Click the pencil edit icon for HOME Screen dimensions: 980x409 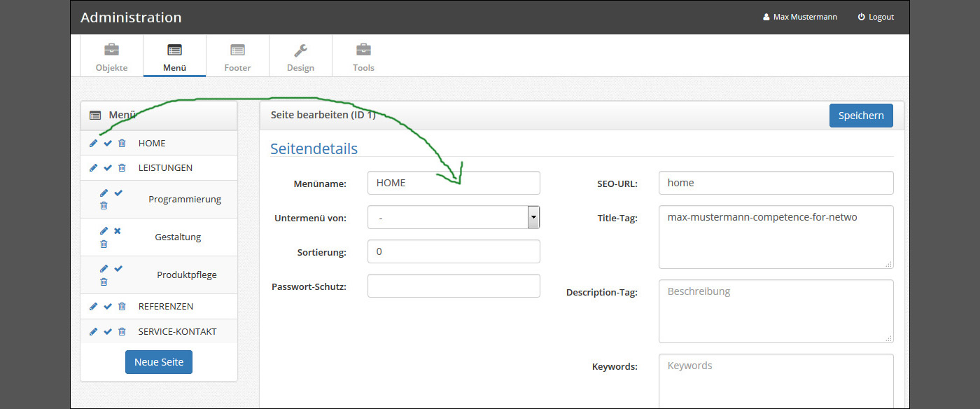coord(94,143)
